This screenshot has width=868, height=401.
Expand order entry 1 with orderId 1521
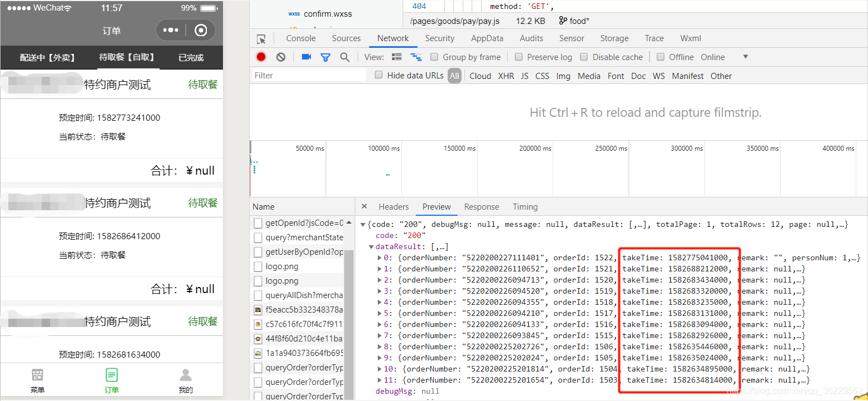point(380,269)
